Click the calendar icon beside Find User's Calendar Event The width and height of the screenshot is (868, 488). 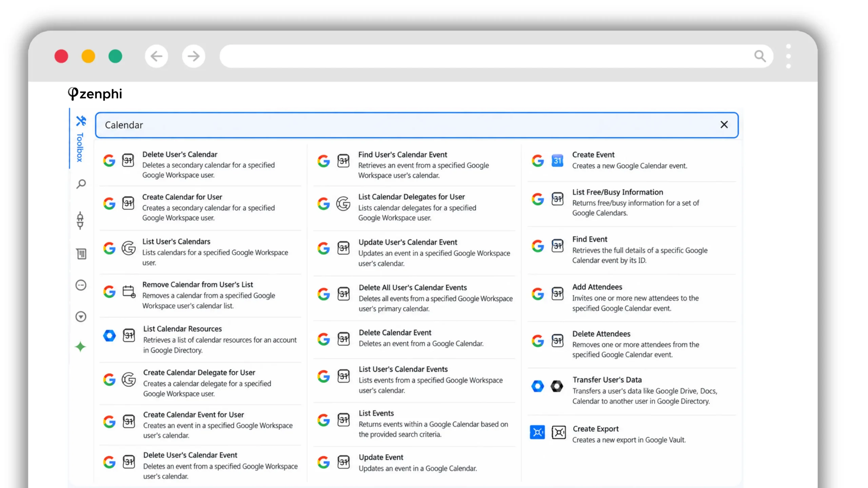pyautogui.click(x=343, y=161)
